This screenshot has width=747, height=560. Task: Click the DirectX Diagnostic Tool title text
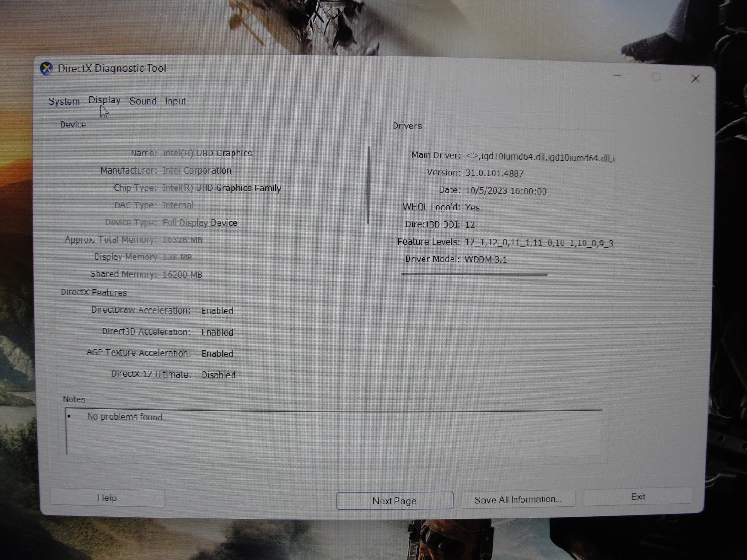[112, 69]
